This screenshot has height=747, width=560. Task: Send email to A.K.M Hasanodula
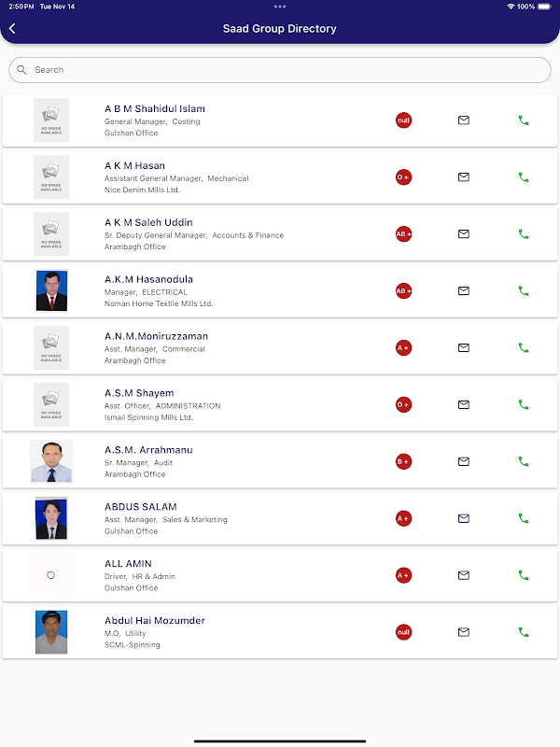tap(464, 291)
